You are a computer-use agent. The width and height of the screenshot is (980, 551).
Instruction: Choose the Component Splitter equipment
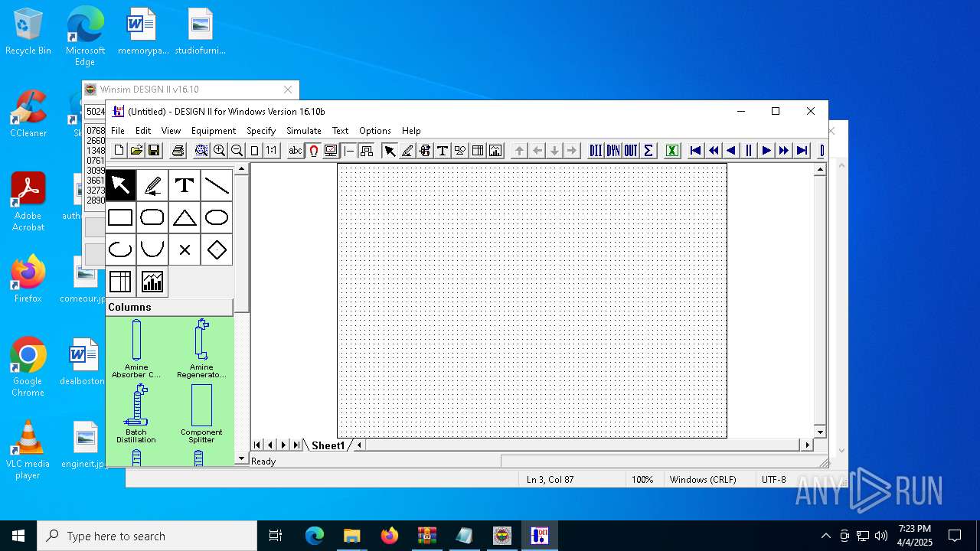(201, 414)
